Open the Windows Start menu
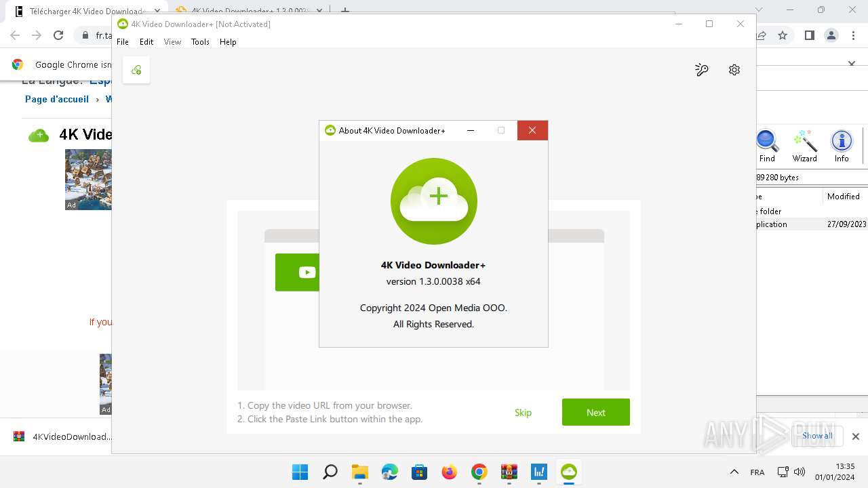This screenshot has height=488, width=868. pos(300,472)
